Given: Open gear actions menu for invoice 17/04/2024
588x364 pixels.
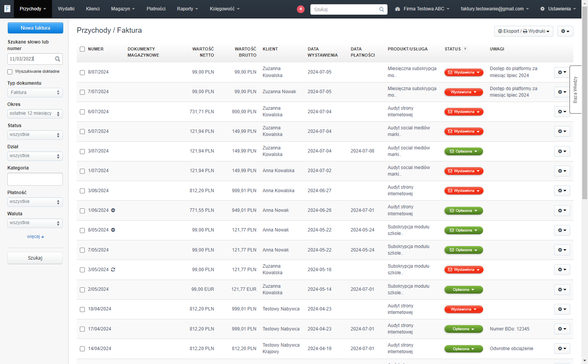Looking at the screenshot, I should point(562,329).
